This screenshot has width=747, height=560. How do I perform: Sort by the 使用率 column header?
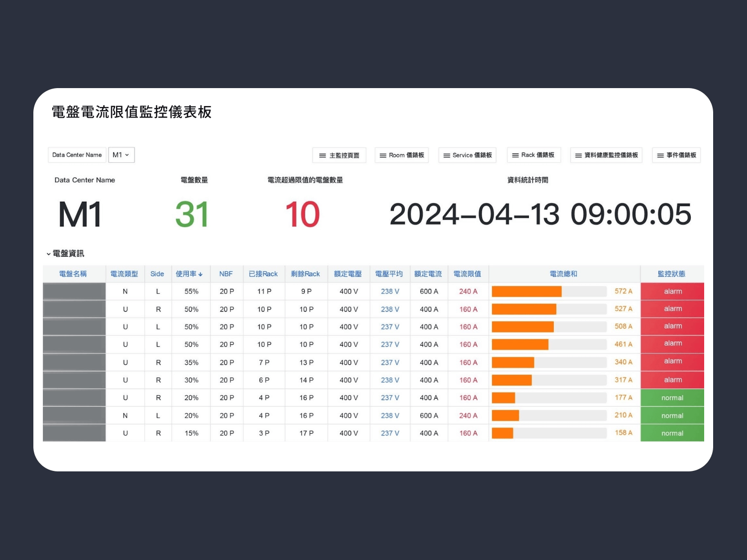pos(186,274)
